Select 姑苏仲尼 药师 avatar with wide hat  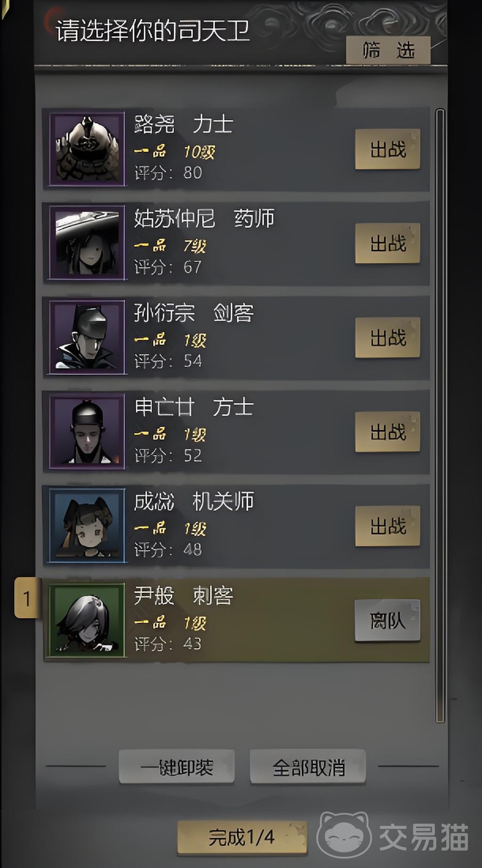(x=87, y=243)
